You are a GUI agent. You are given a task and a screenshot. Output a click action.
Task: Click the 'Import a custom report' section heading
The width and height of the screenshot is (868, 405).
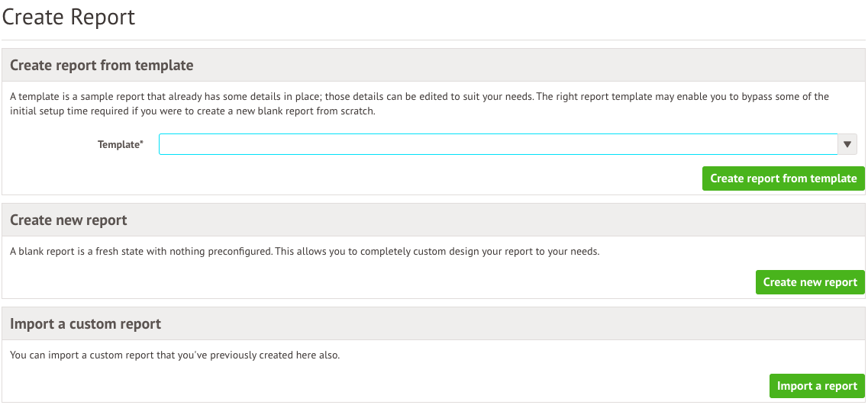[86, 324]
